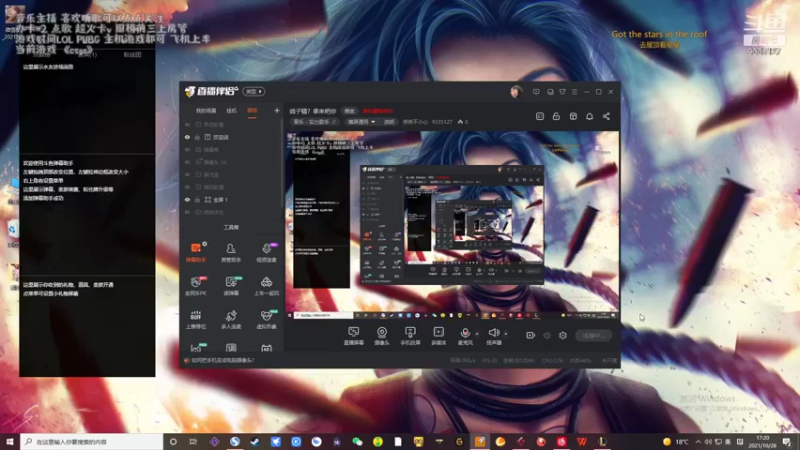Show the hidden last layer in the list
This screenshot has width=800, height=450.
click(187, 212)
